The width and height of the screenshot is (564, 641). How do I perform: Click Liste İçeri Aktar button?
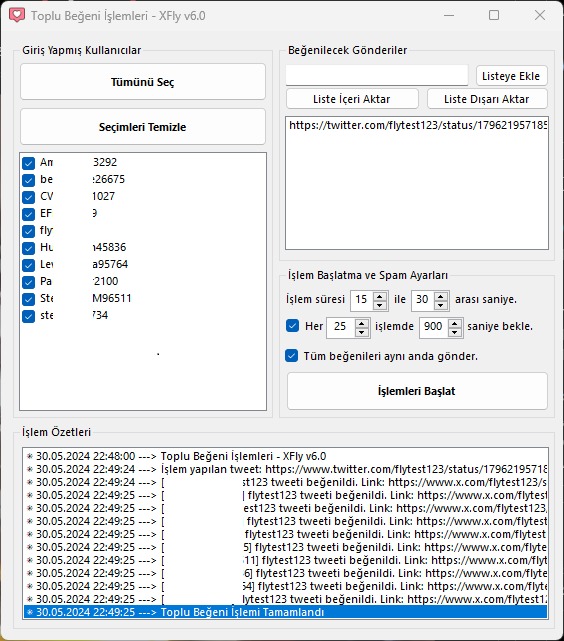tap(352, 99)
